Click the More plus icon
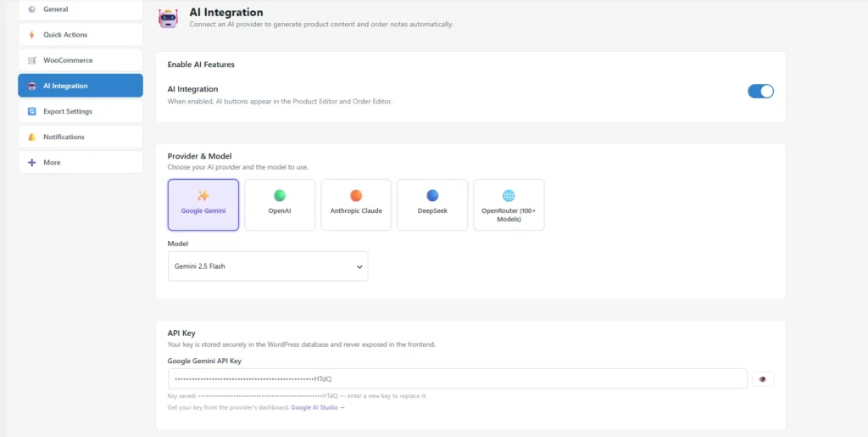This screenshot has width=868, height=437. [x=31, y=162]
